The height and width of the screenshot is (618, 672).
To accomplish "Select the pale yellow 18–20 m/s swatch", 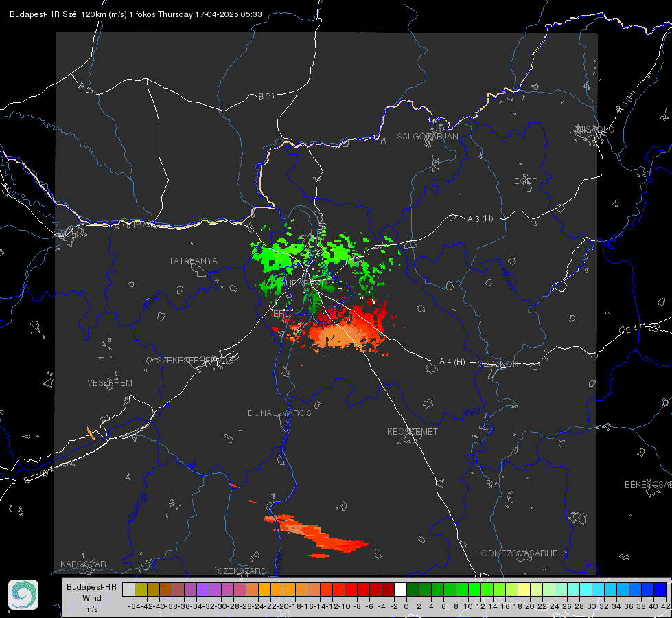I will tap(524, 589).
